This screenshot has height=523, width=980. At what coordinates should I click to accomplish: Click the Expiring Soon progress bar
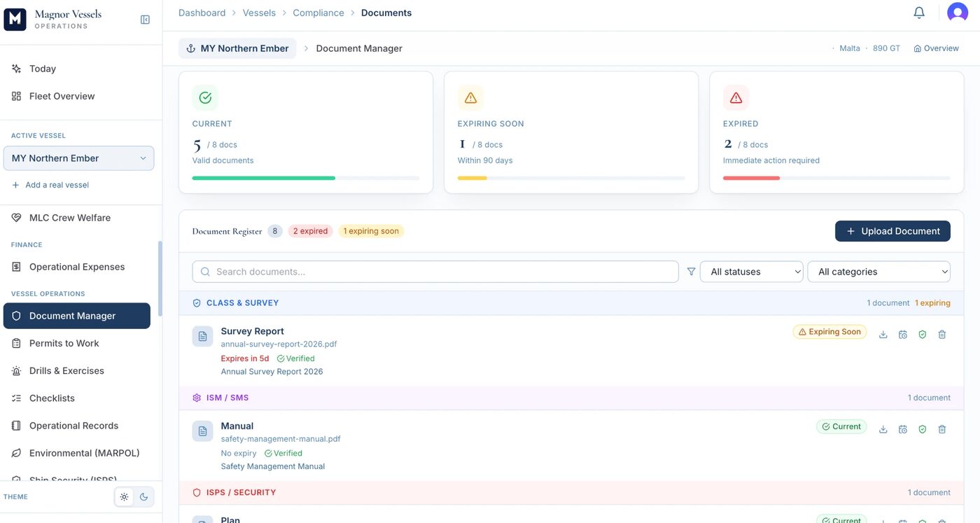[571, 178]
